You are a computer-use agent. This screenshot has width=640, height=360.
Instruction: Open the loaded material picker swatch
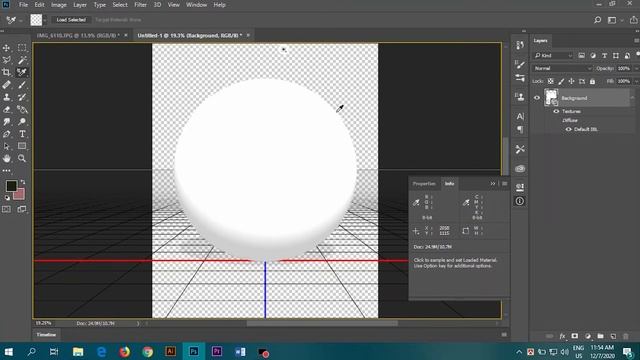pos(36,20)
